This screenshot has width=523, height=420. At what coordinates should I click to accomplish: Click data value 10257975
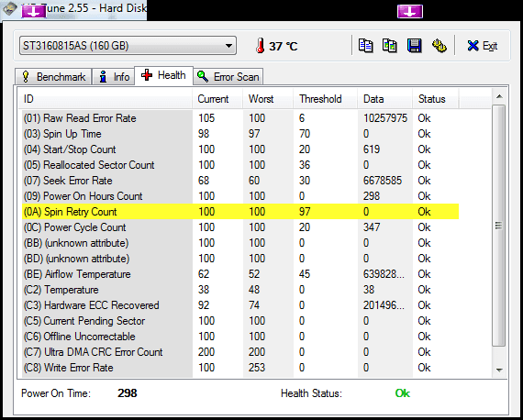[385, 118]
